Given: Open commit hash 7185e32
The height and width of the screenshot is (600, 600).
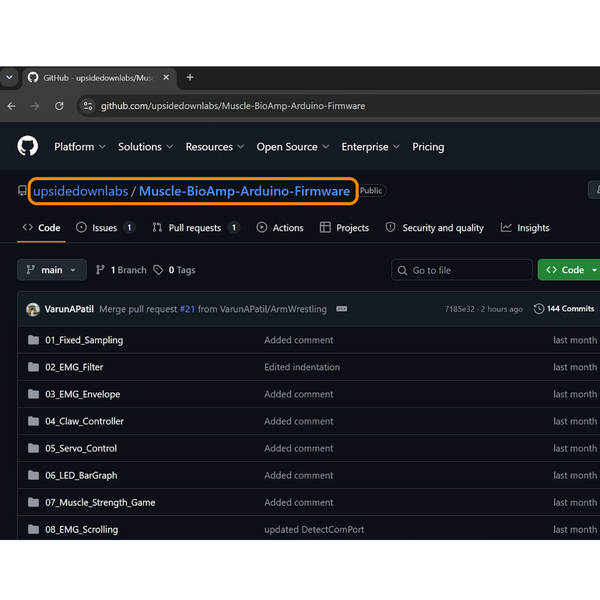Looking at the screenshot, I should point(459,309).
